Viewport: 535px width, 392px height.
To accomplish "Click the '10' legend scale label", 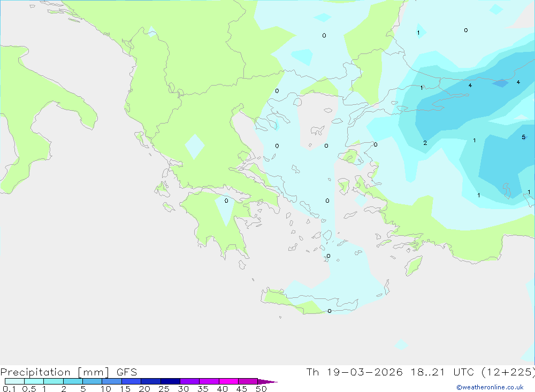I will (x=106, y=389).
